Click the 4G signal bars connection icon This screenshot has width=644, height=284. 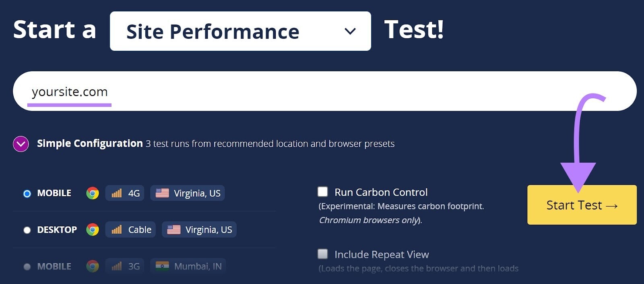click(x=117, y=193)
